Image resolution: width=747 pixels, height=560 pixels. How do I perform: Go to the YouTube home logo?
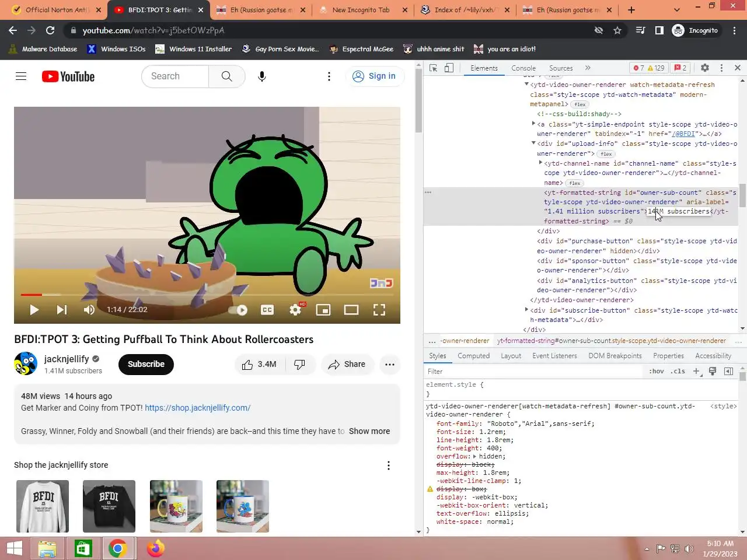(x=68, y=76)
